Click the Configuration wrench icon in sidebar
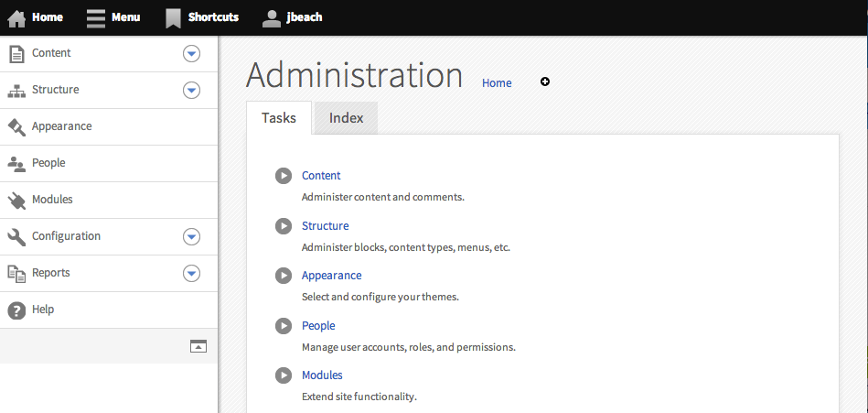 coord(16,237)
